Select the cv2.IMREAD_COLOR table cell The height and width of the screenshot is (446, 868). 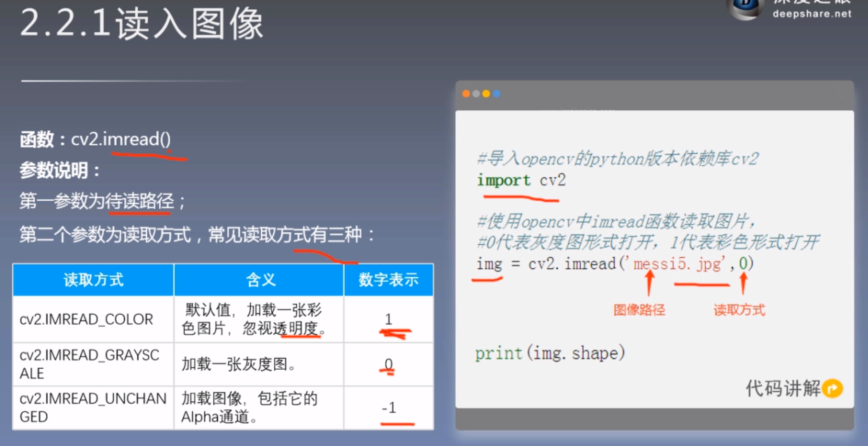(86, 319)
